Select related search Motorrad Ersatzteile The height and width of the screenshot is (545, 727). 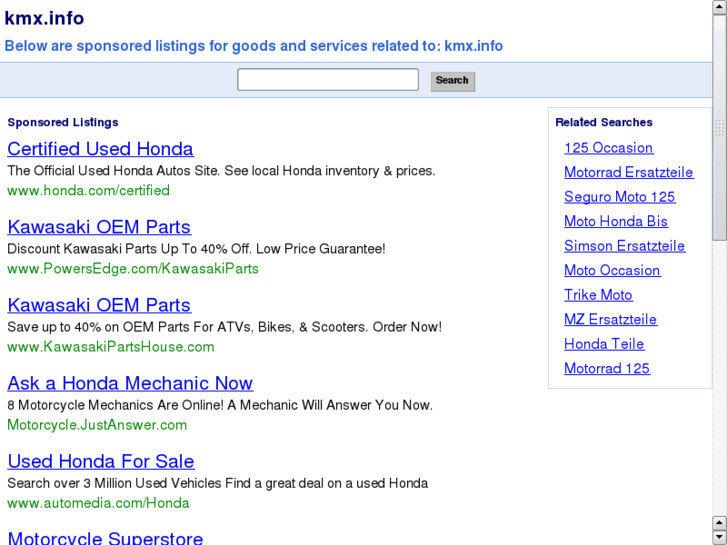pos(629,173)
